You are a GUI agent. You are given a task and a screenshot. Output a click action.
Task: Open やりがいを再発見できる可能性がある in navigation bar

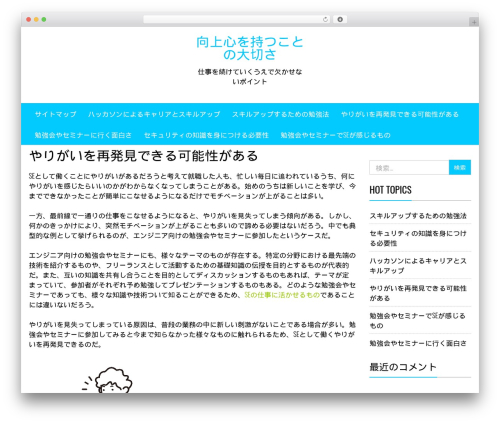[x=400, y=114]
